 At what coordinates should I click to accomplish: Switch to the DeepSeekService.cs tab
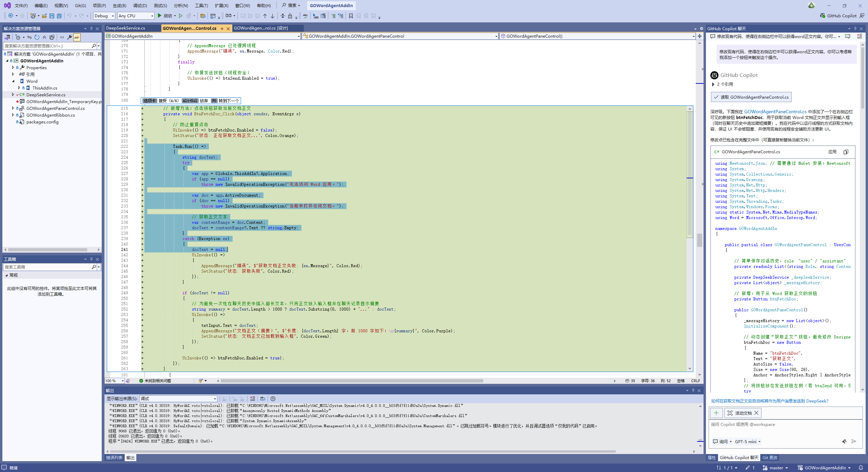pos(126,28)
